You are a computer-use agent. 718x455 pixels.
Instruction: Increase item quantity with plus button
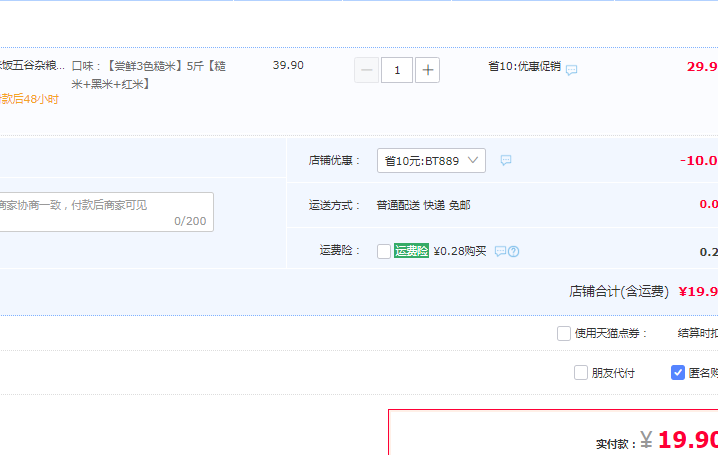tap(427, 70)
